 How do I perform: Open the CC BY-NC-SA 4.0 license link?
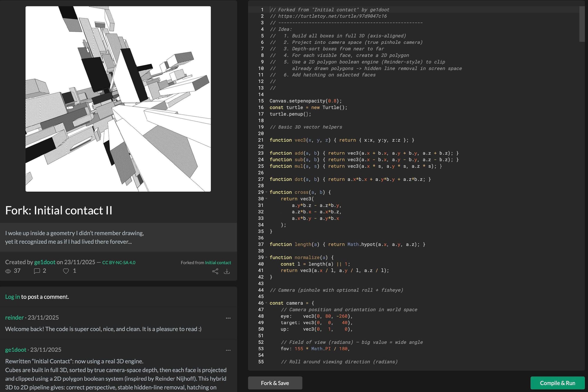[x=119, y=262]
